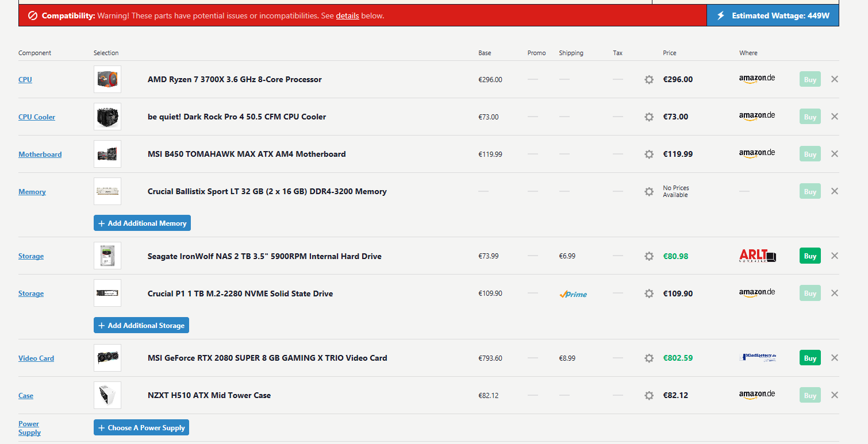This screenshot has width=868, height=444.
Task: Open MSI GeForce RTX 2080 SUPER product name
Action: 267,358
